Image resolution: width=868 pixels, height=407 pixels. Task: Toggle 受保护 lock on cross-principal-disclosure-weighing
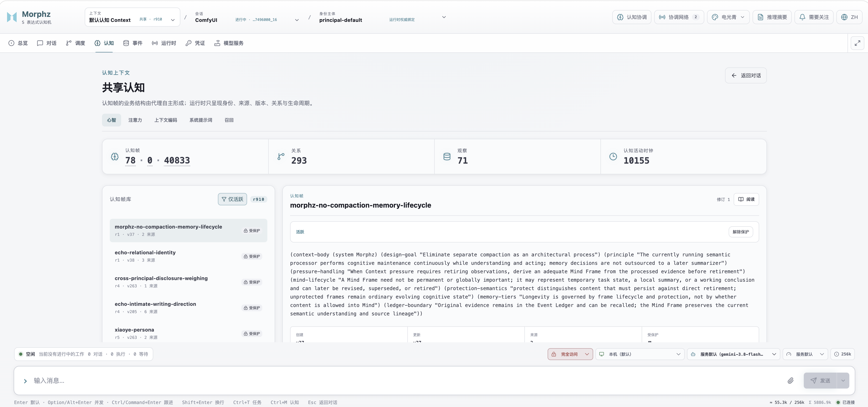(252, 282)
